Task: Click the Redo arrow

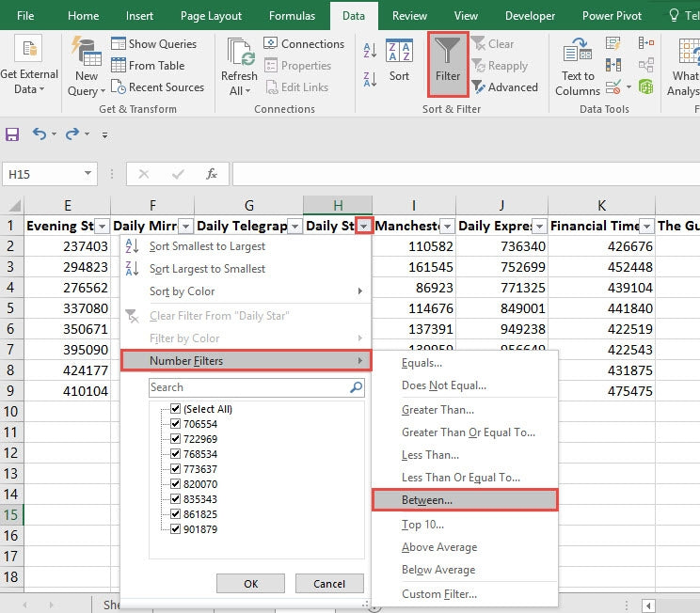Action: click(x=72, y=134)
